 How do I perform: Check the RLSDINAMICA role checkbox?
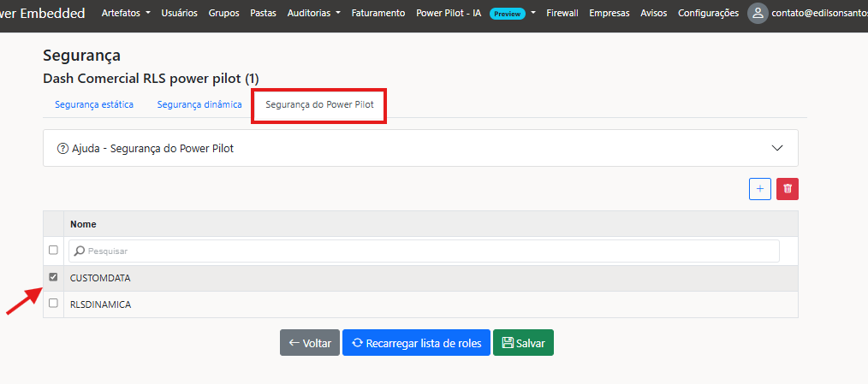[x=53, y=303]
